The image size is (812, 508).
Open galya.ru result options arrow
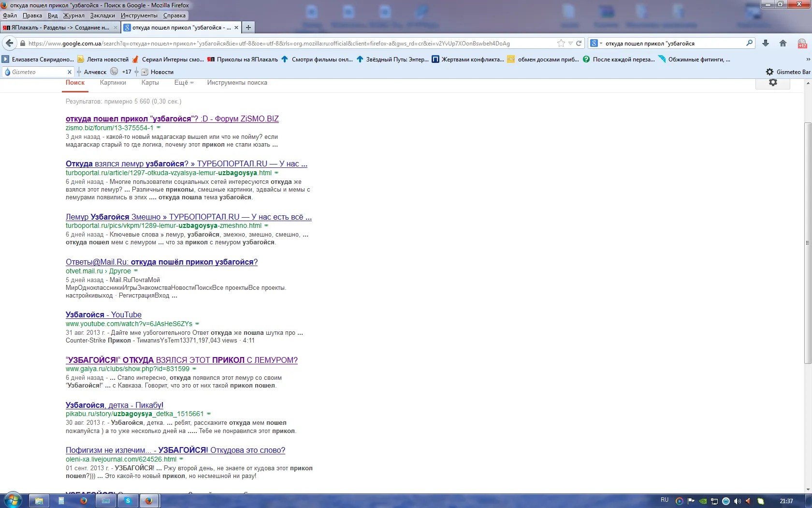coord(194,369)
